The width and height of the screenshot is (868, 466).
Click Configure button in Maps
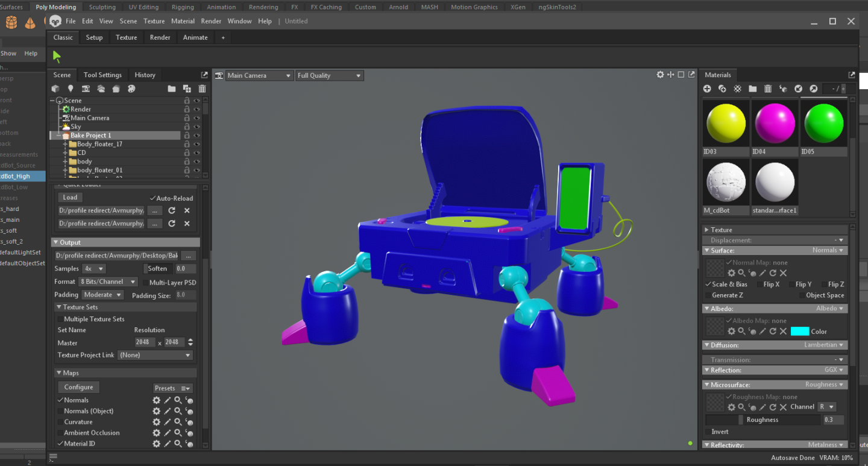(x=79, y=387)
